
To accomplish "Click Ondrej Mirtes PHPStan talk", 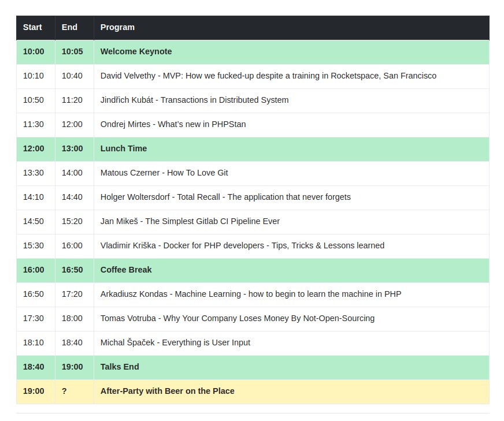I will [173, 124].
